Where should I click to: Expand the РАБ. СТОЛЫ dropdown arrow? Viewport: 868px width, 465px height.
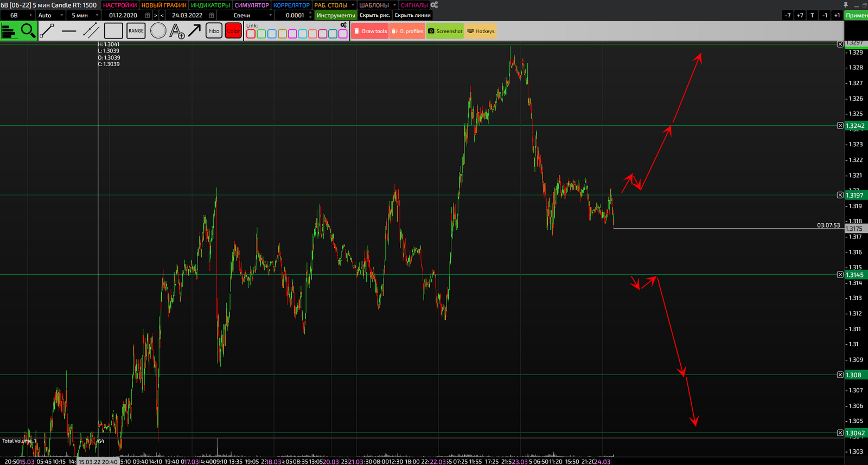(353, 5)
